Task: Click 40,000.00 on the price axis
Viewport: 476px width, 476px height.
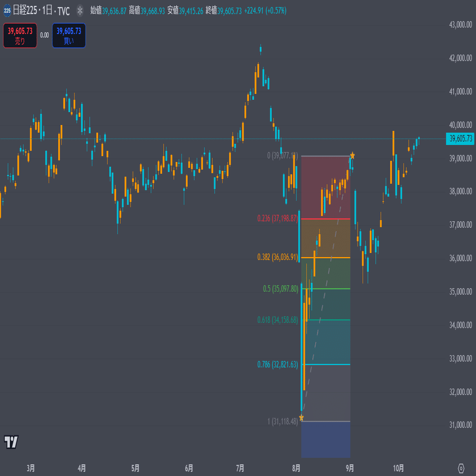Action: (x=461, y=125)
